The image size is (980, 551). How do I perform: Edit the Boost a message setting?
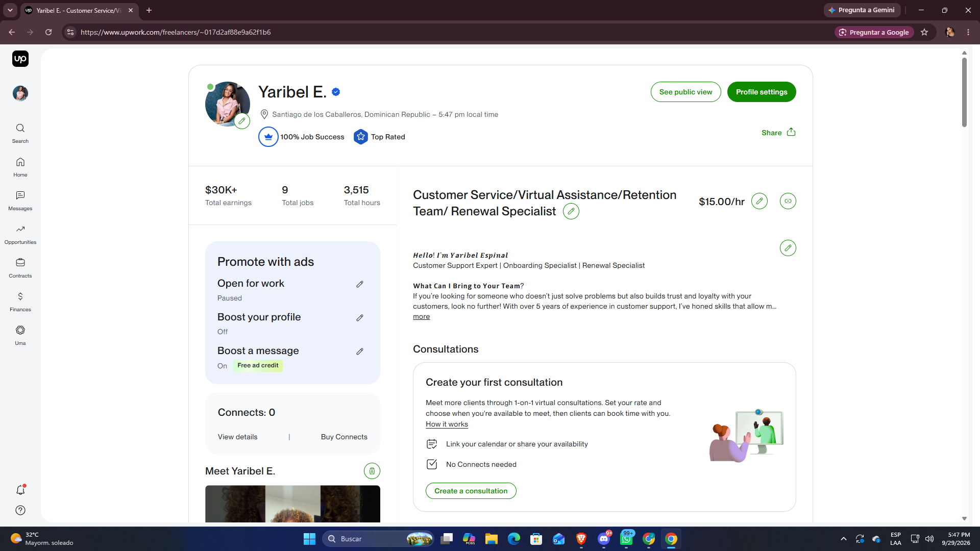coord(360,352)
